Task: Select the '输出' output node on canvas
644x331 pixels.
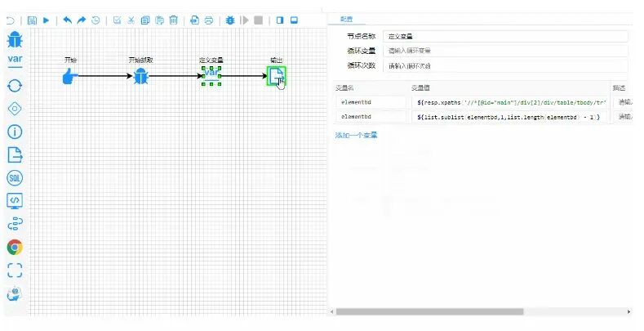Action: (x=277, y=76)
